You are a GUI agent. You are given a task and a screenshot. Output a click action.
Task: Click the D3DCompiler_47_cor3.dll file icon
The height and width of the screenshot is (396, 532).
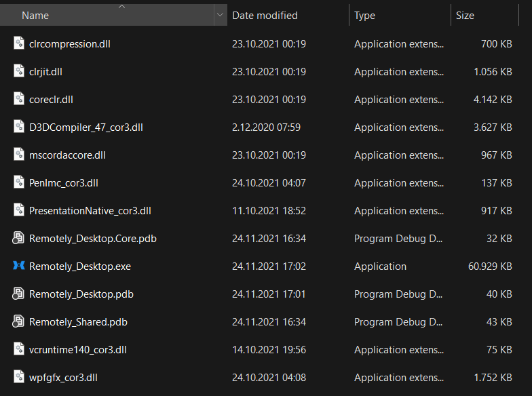tap(19, 126)
